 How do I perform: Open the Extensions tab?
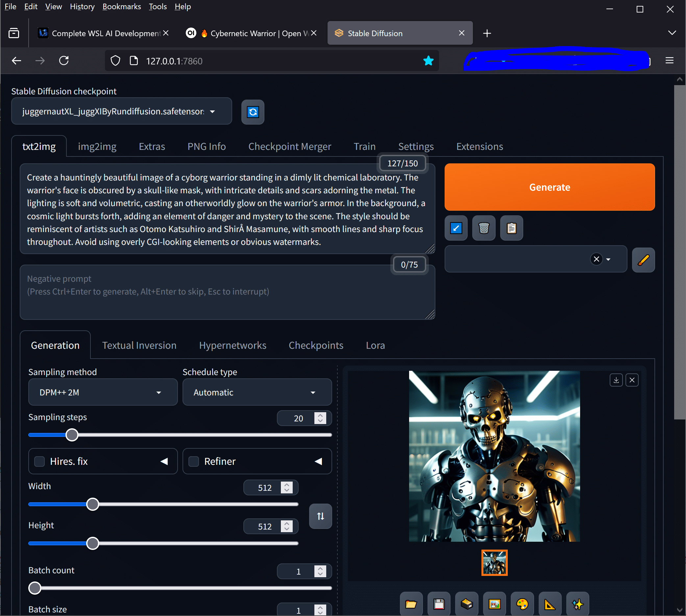click(x=479, y=147)
